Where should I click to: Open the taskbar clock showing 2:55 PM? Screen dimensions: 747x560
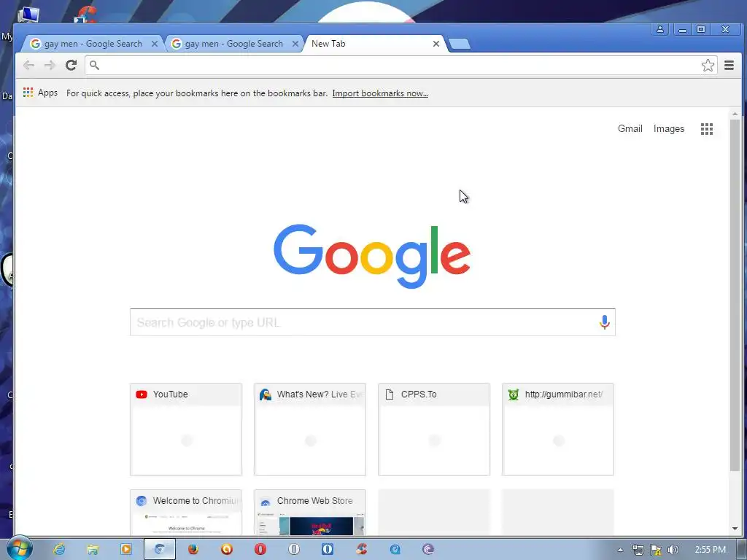tap(710, 550)
